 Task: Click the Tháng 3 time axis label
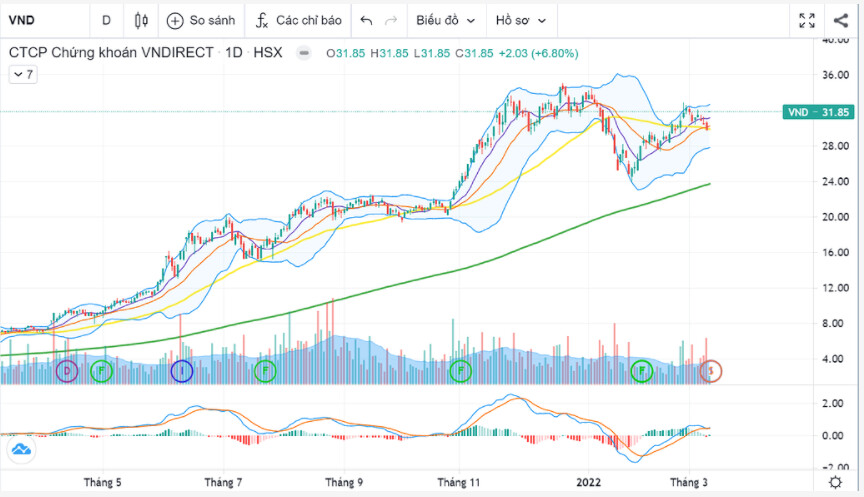(689, 483)
